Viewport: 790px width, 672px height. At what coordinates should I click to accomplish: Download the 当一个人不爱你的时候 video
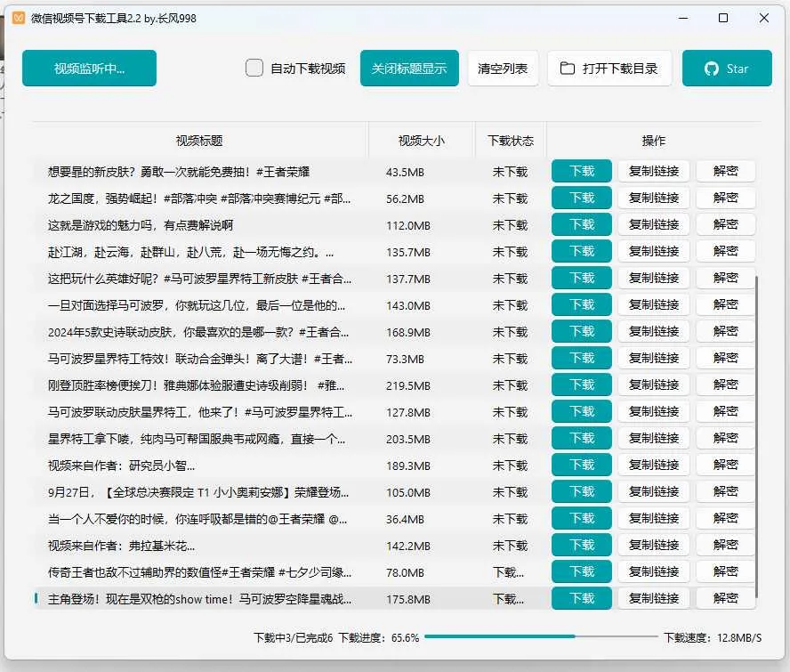click(x=582, y=519)
